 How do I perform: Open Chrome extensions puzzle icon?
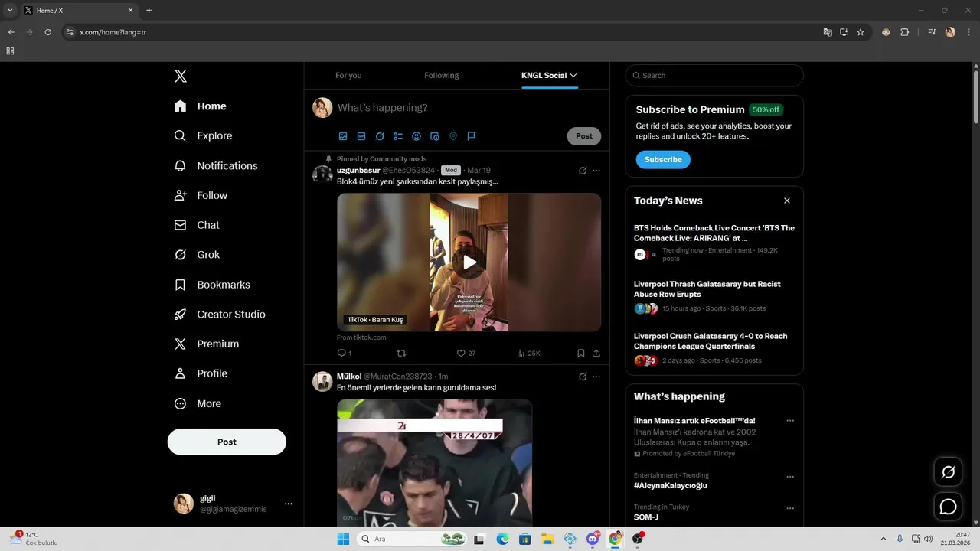point(904,32)
